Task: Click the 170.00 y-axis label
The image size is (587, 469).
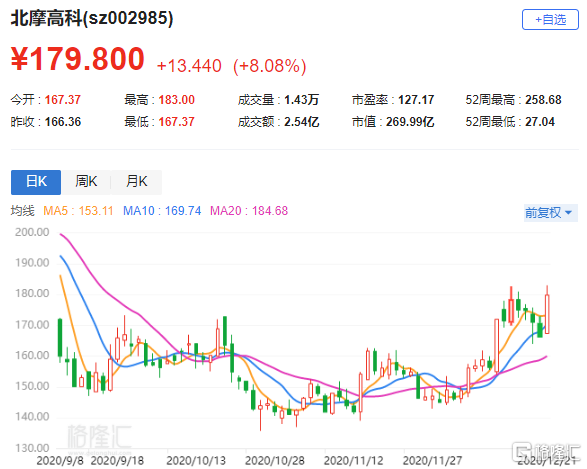Action: pyautogui.click(x=32, y=325)
